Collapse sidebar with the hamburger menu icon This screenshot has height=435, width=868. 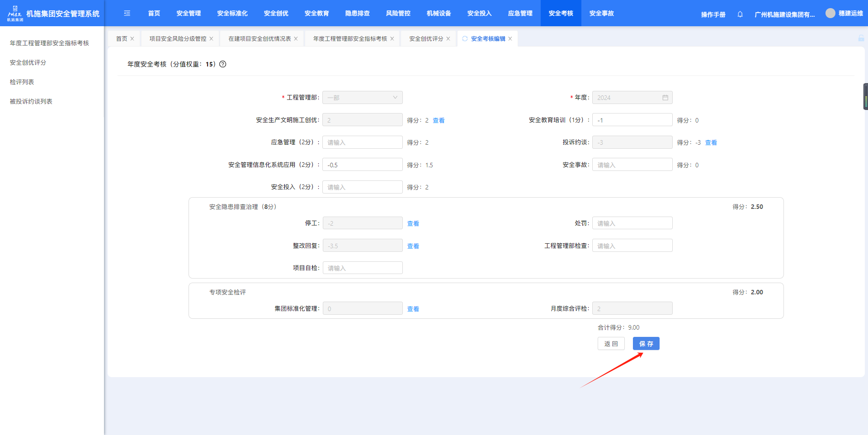click(127, 14)
